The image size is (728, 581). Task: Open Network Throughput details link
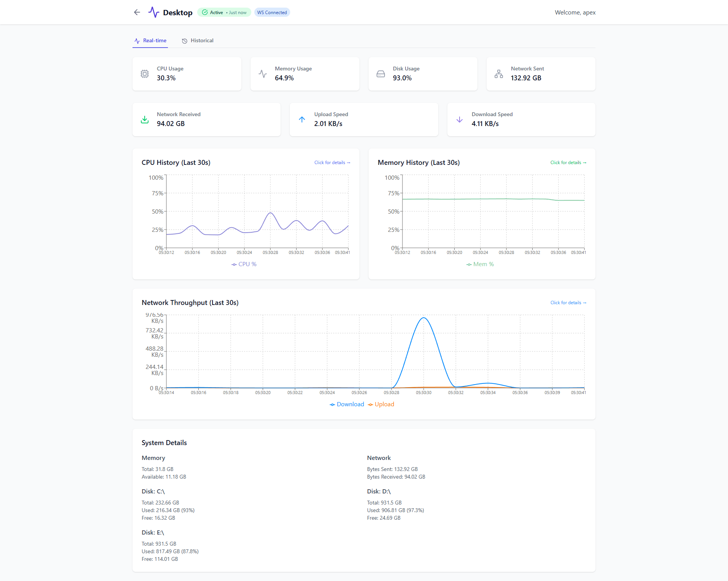(568, 303)
